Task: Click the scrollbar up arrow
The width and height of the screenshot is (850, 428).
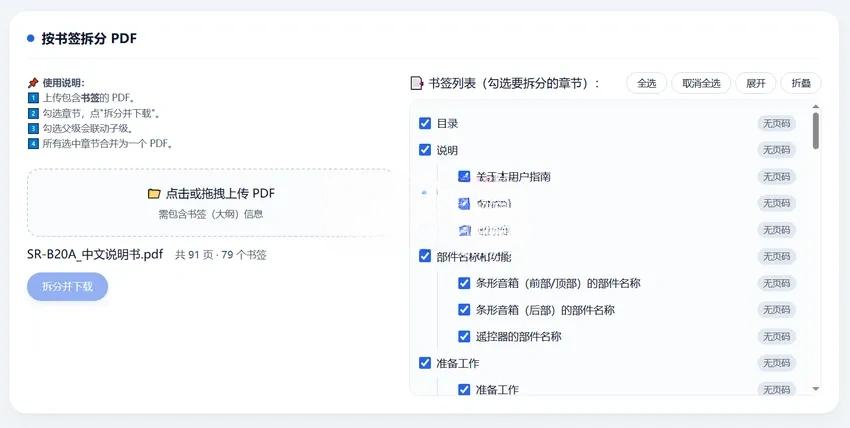Action: coord(816,107)
